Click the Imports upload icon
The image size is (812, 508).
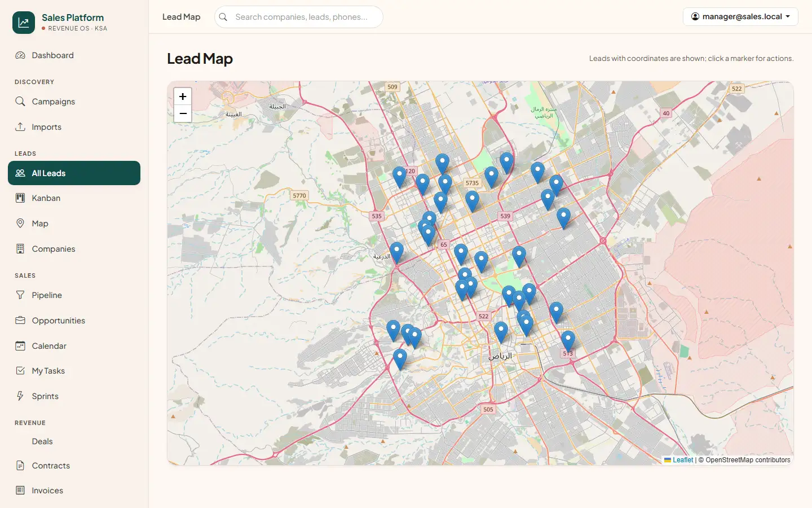click(20, 127)
